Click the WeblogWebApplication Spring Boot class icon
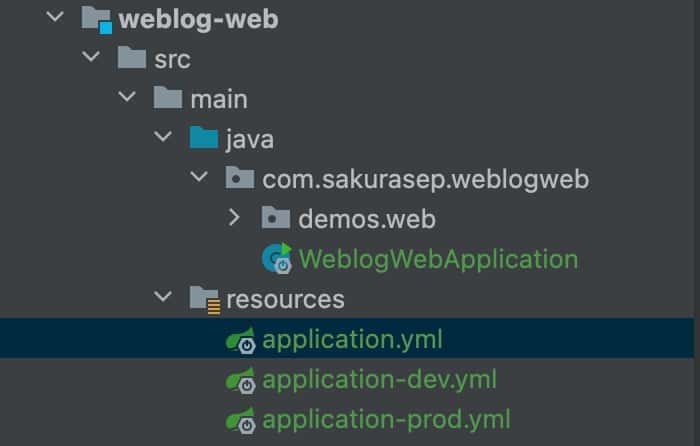 pos(276,259)
